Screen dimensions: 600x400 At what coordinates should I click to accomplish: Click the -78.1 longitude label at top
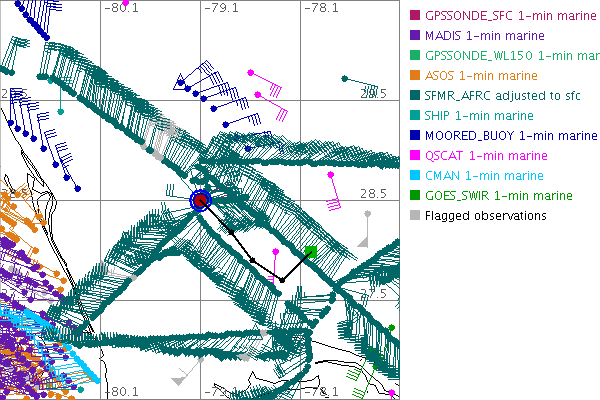[x=320, y=8]
